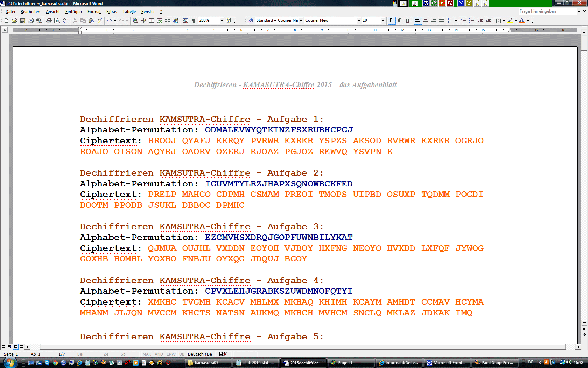Center the text alignment
The width and height of the screenshot is (588, 368).
coord(426,21)
